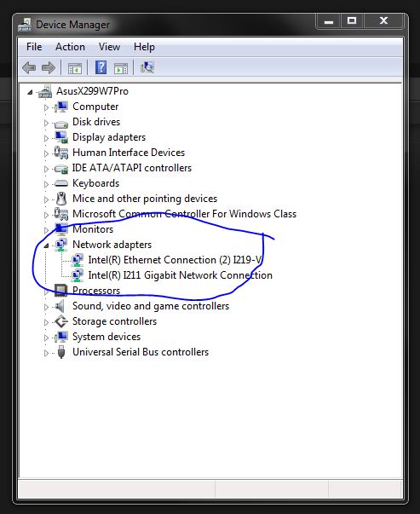Click the Show/Hide Console Tree toolbar icon

(75, 68)
